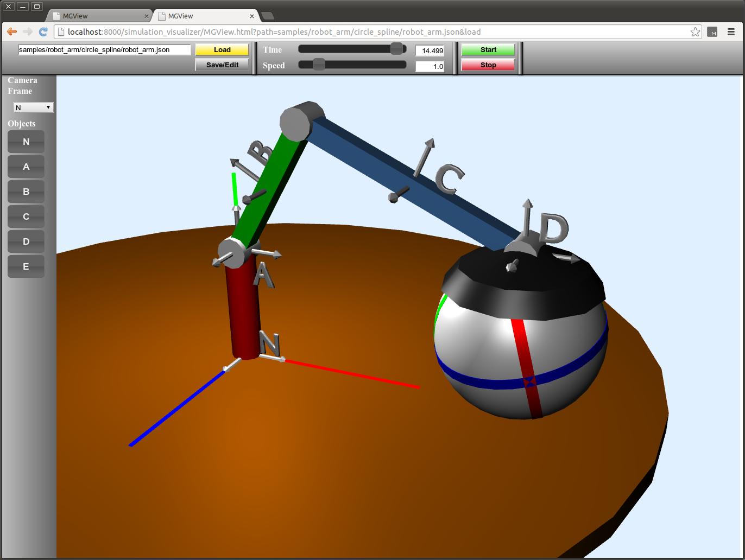The height and width of the screenshot is (560, 745).
Task: Open the Camera Frame dropdown
Action: tap(33, 107)
